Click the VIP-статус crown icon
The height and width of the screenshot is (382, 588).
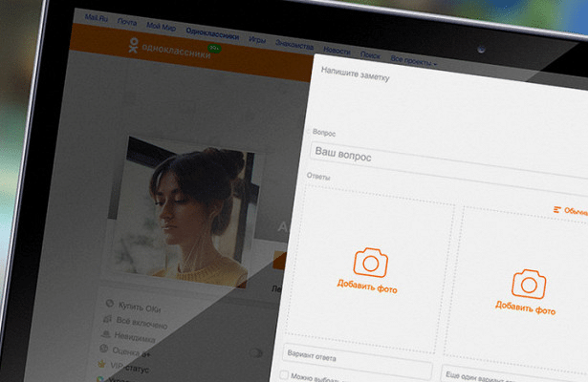101,363
